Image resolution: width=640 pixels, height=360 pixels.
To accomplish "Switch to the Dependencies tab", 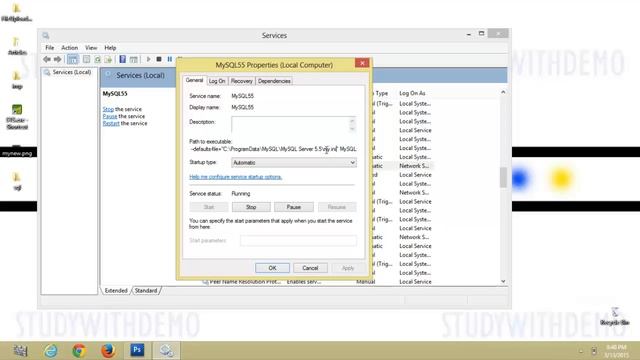I will pos(274,81).
